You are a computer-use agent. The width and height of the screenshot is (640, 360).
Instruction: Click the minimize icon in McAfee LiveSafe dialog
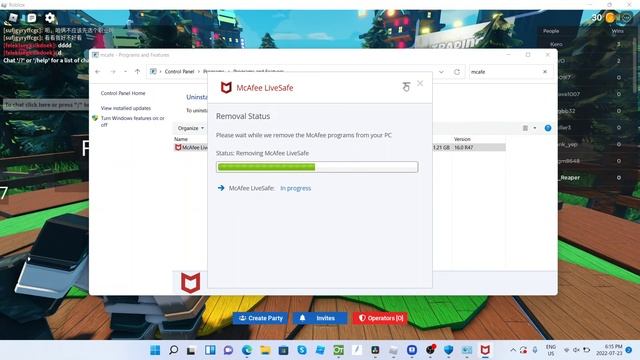coord(406,87)
